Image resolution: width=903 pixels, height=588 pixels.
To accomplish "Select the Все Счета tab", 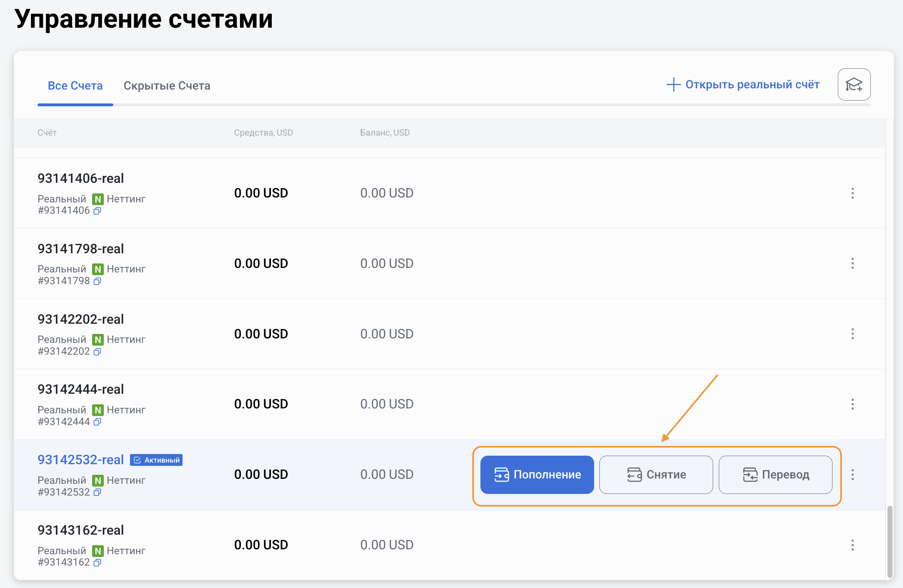I will (x=75, y=86).
